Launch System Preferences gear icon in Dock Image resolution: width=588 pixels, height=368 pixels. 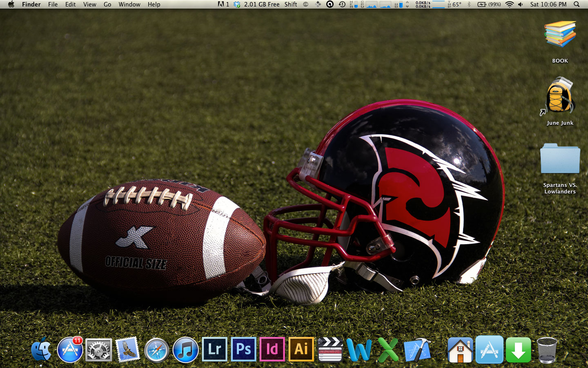pyautogui.click(x=99, y=350)
